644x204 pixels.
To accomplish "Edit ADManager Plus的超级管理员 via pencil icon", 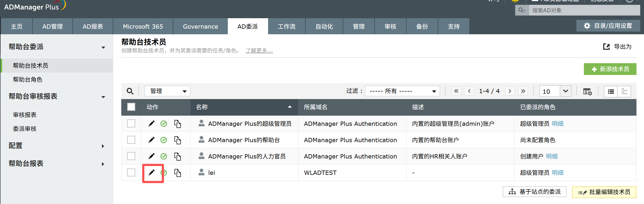I will click(x=152, y=123).
